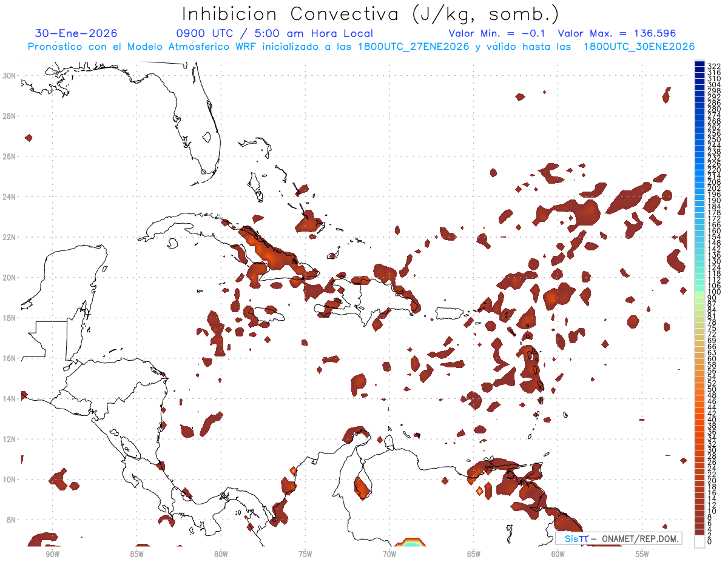This screenshot has height=562, width=728.
Task: Click the Puerto Rico island outline
Action: tap(450, 313)
